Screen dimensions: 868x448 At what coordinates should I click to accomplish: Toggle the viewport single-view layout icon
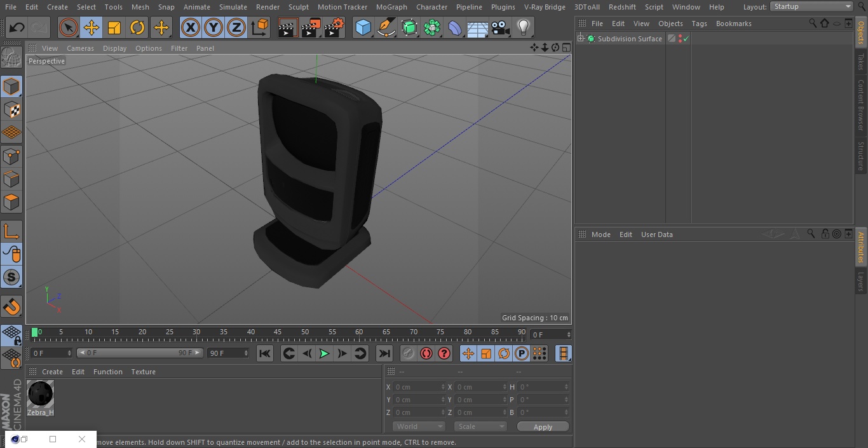click(x=566, y=48)
